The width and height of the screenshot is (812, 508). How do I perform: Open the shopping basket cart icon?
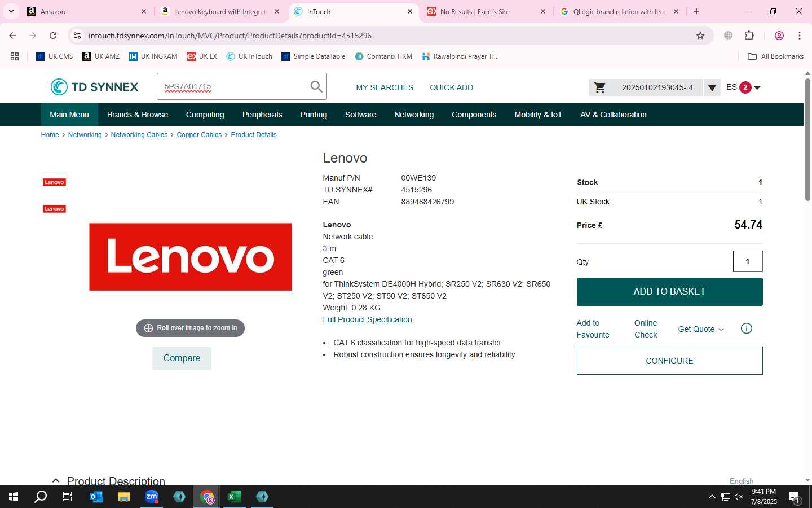click(x=600, y=87)
